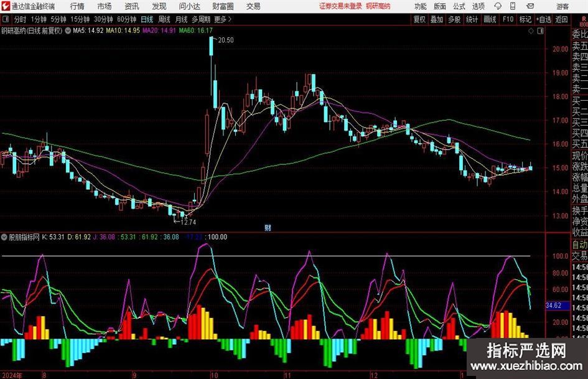588x379 pixels.
Task: Switch to 15分钟 period tab
Action: [x=80, y=19]
